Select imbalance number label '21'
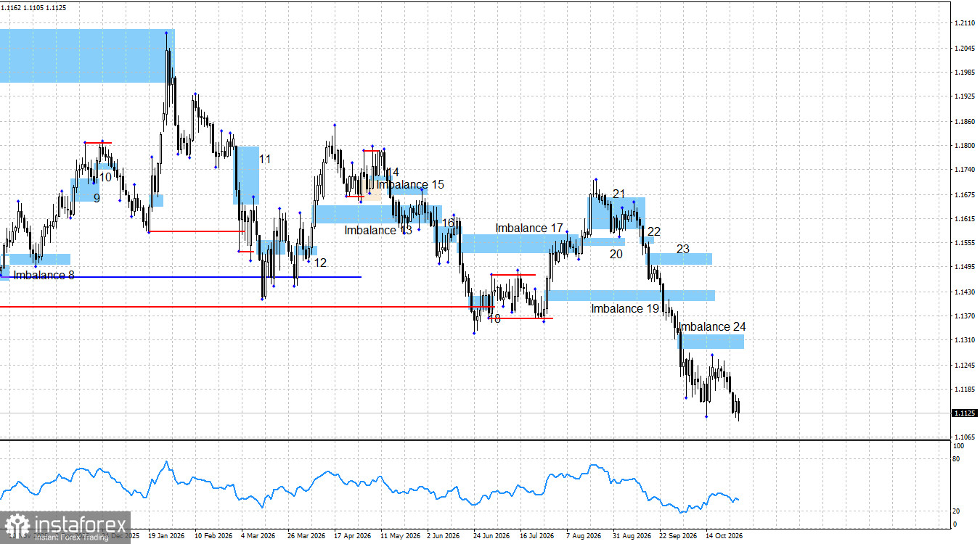 pyautogui.click(x=618, y=194)
